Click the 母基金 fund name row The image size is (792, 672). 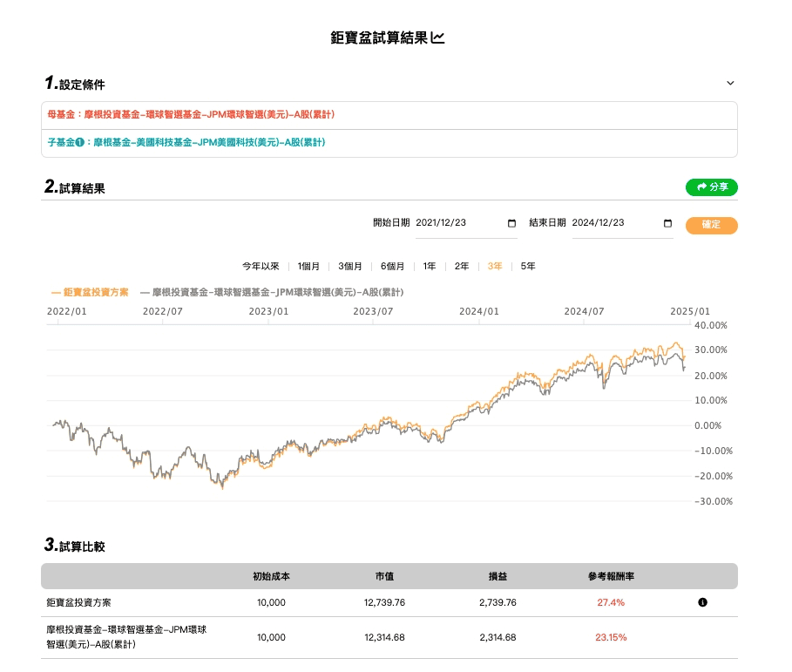click(x=389, y=115)
